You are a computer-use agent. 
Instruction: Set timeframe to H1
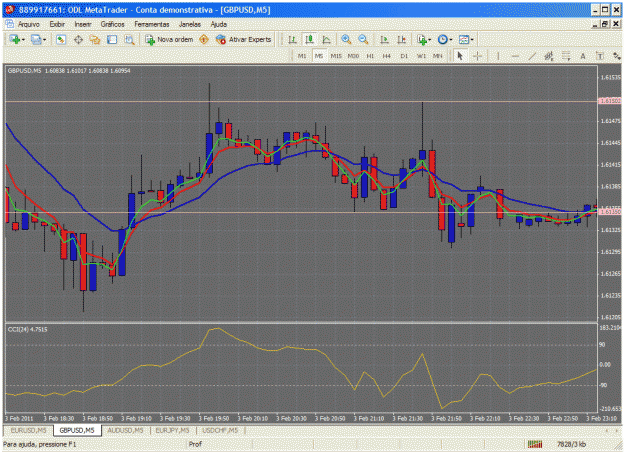(370, 56)
